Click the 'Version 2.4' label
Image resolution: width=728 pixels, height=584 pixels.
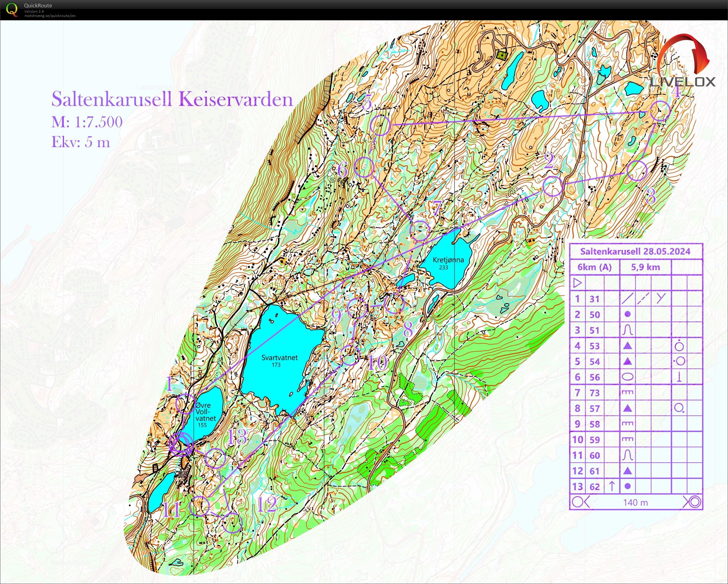[x=34, y=11]
